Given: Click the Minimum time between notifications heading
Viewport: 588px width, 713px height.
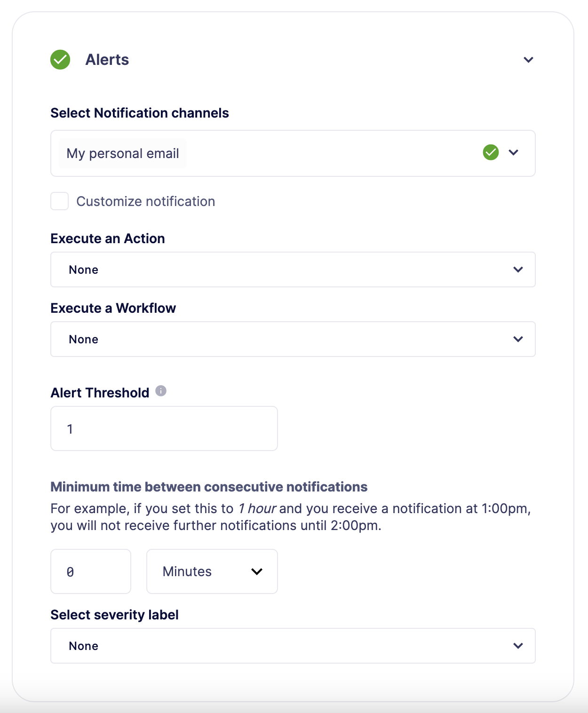Looking at the screenshot, I should click(209, 487).
